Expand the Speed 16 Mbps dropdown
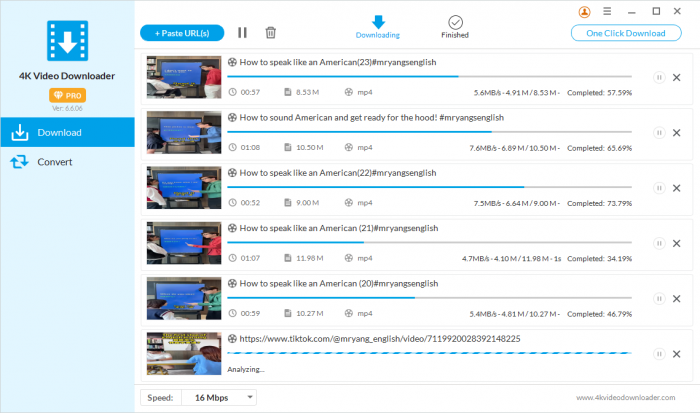The width and height of the screenshot is (700, 413). 249,397
